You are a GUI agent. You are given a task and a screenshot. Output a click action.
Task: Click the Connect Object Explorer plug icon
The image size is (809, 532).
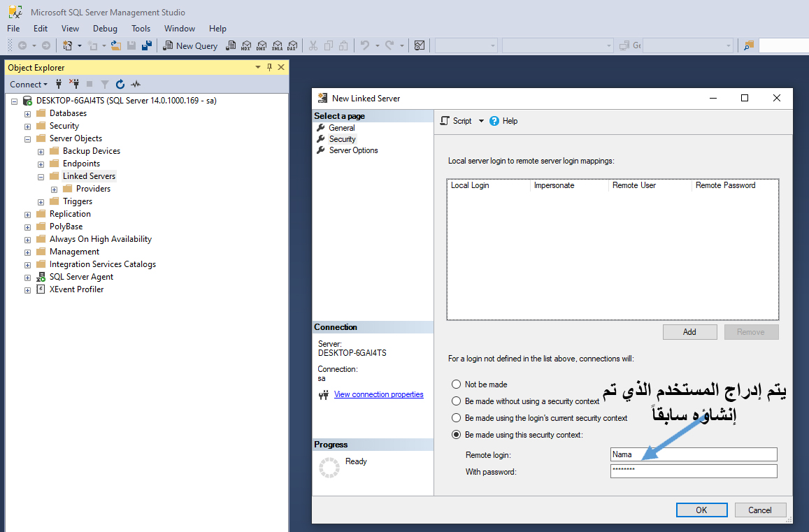[x=59, y=84]
